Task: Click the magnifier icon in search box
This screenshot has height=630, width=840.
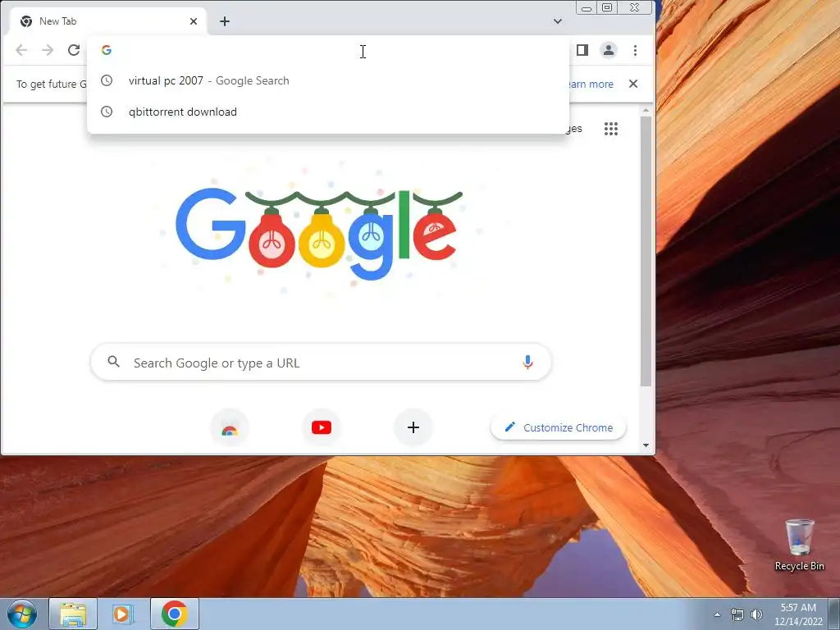Action: [x=113, y=362]
